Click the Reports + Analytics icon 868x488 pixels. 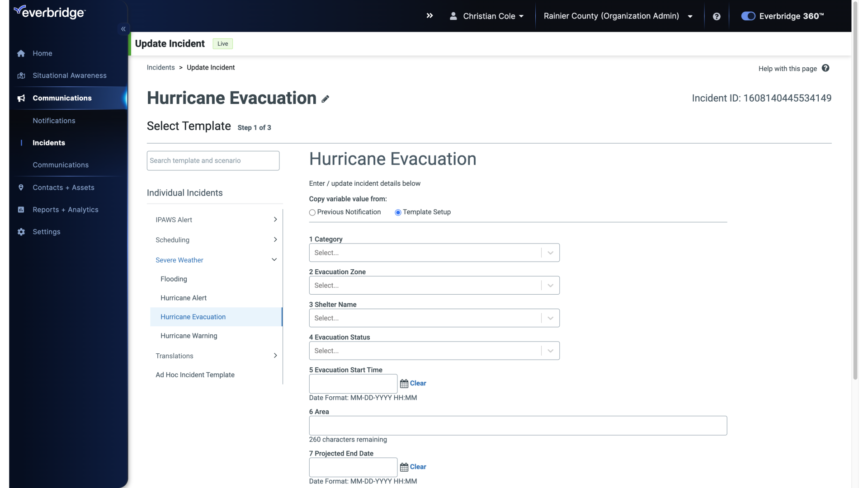21,210
